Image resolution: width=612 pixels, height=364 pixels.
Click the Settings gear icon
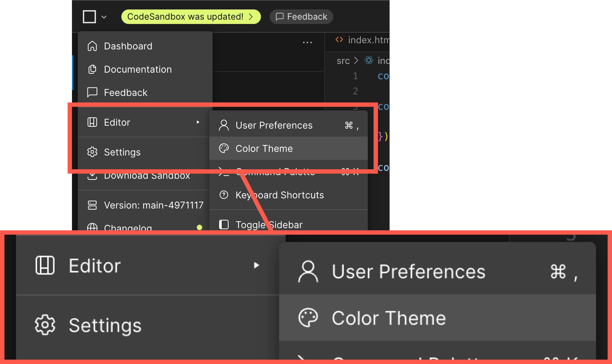click(92, 152)
